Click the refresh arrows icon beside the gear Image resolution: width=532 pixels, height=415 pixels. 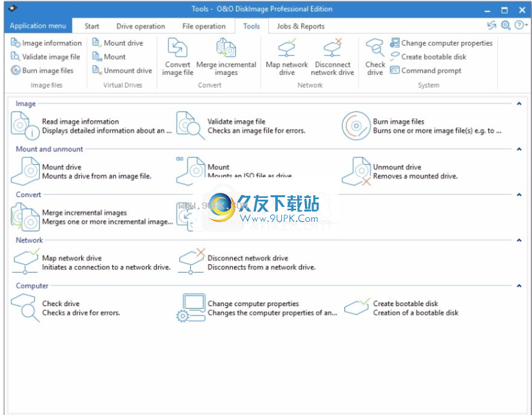click(491, 25)
